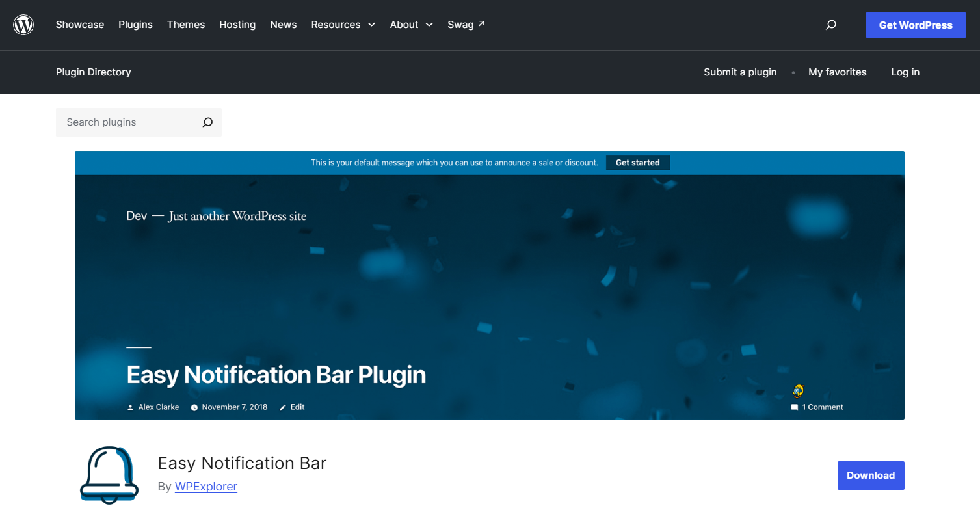Click the comment bubble icon beside 1 Comment

(x=794, y=407)
